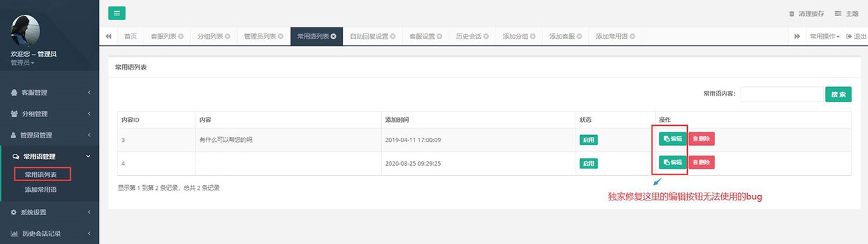Click 编辑 edit button for ID 4
Viewport: 868px width, 244px height.
click(x=672, y=162)
